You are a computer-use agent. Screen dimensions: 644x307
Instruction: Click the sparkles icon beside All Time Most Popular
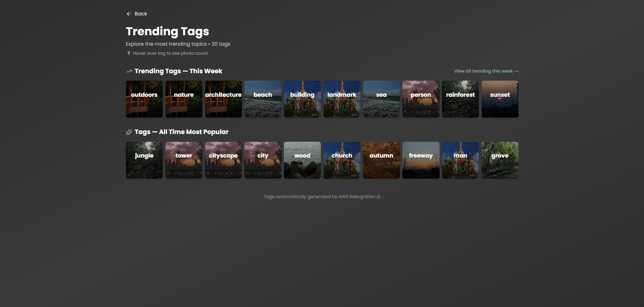click(129, 132)
